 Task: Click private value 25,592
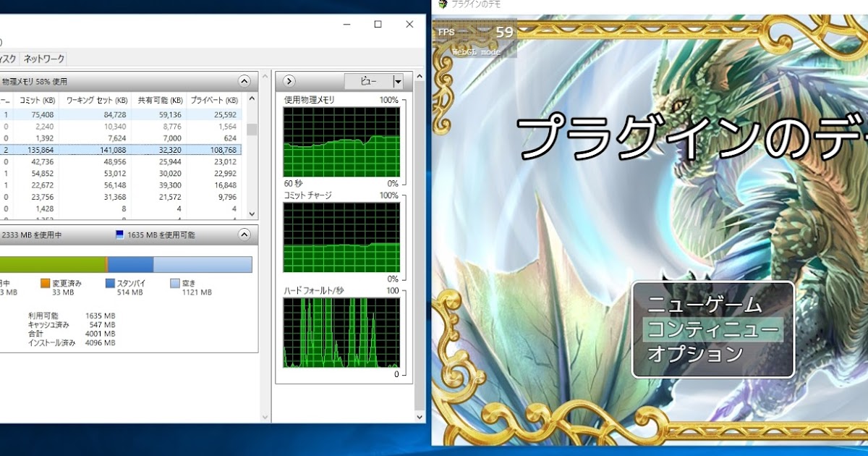[x=224, y=114]
